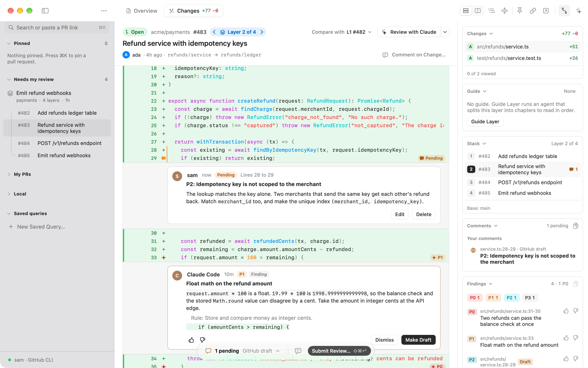The image size is (588, 368).
Task: Click Review with Claude button
Action: pos(409,32)
